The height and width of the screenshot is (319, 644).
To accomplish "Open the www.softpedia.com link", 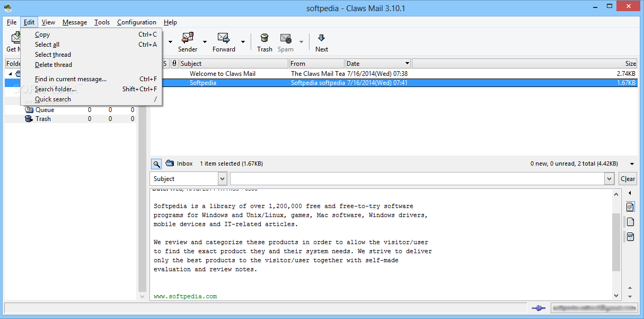I will point(186,296).
